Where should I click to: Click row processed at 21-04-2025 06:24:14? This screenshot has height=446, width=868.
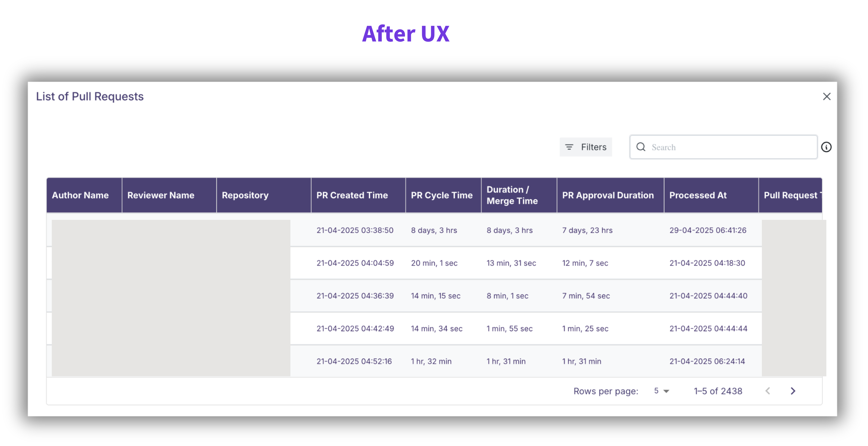click(x=707, y=361)
